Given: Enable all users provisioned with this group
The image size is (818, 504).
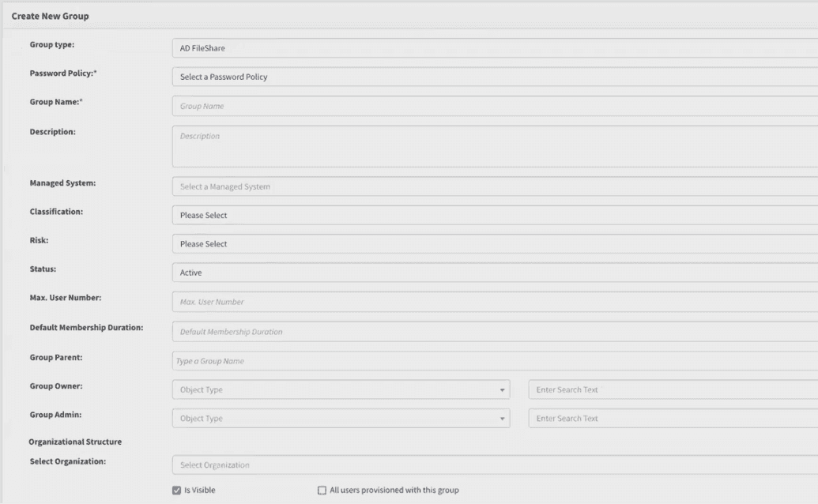Looking at the screenshot, I should click(x=321, y=490).
